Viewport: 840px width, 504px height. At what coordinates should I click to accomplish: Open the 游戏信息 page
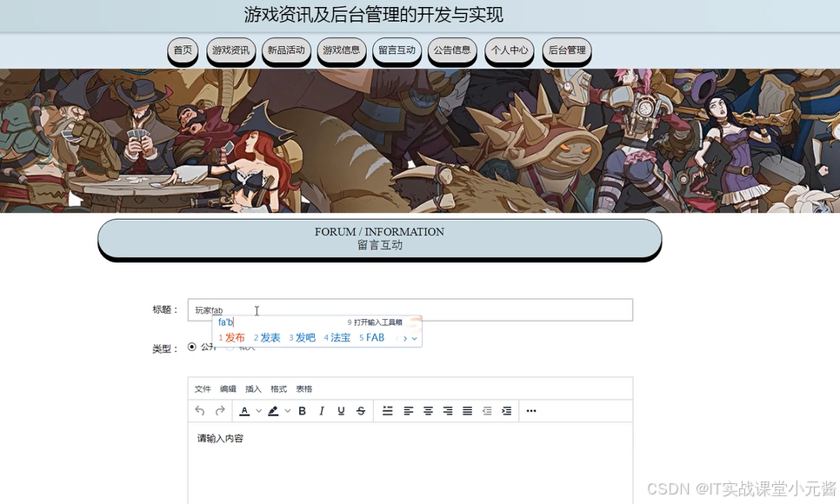point(342,50)
